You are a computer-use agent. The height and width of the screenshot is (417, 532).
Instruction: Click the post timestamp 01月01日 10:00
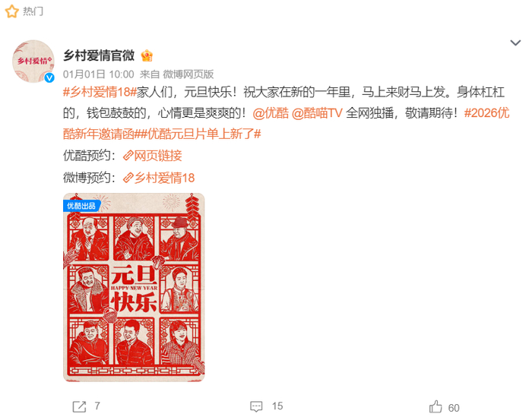coord(98,74)
